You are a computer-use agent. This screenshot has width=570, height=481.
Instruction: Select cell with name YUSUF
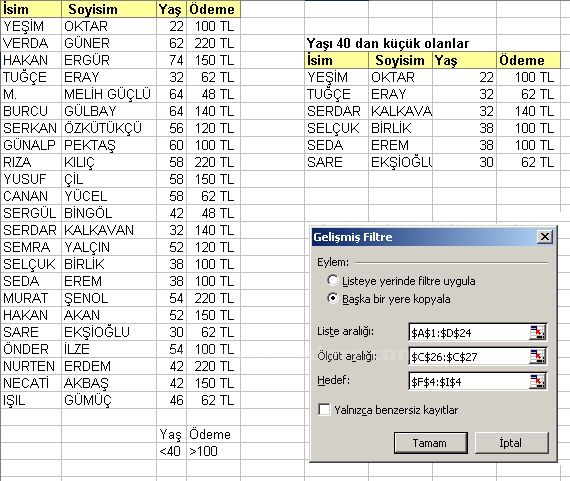[31, 179]
